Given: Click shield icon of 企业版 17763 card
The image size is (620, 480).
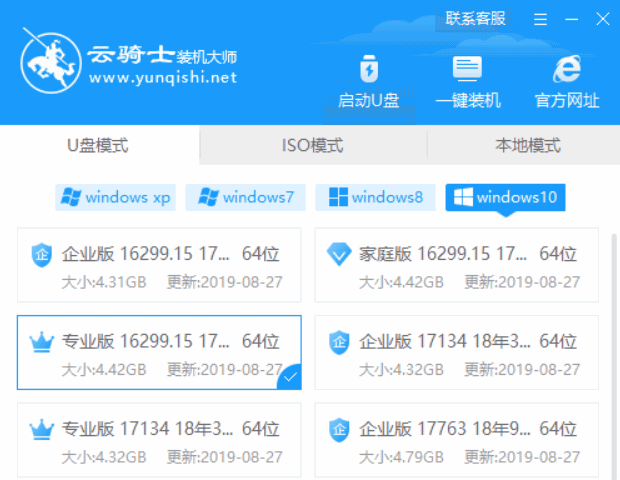Looking at the screenshot, I should point(339,430).
